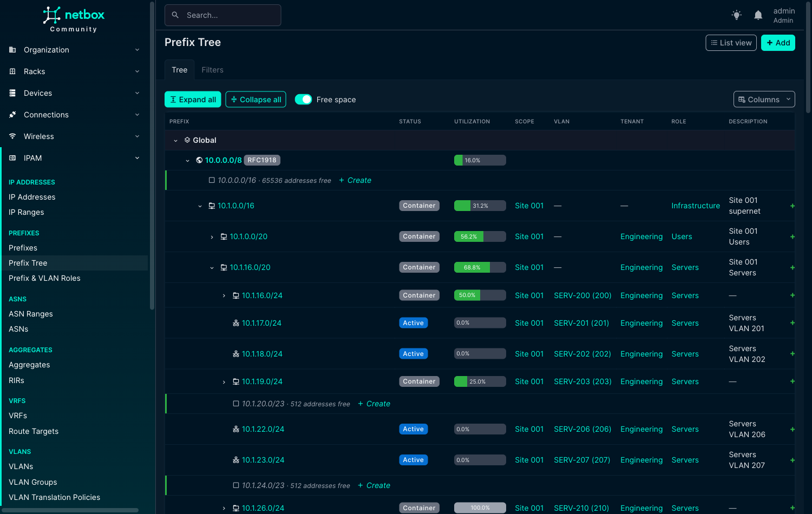This screenshot has width=812, height=514.
Task: Click the NetBox Community logo
Action: pos(74,19)
